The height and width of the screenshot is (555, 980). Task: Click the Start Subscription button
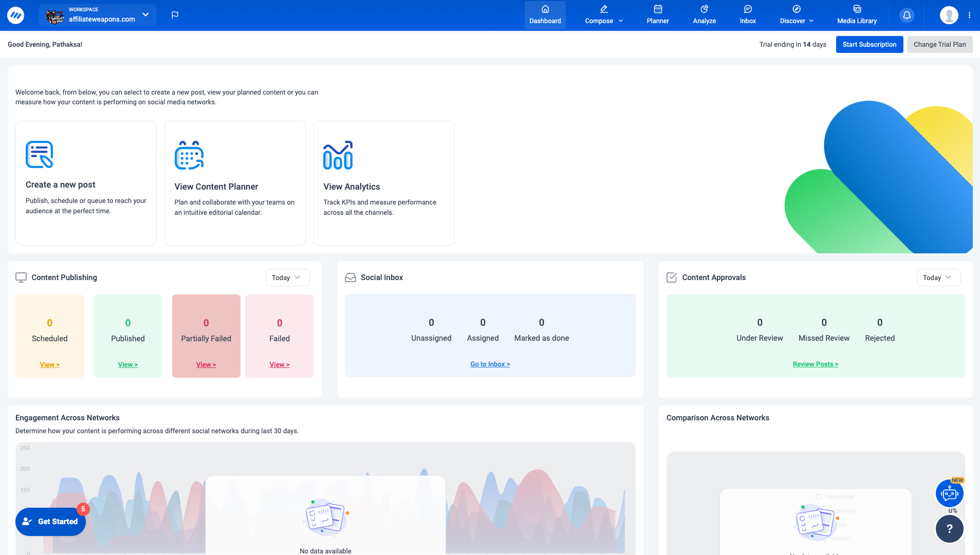coord(869,44)
